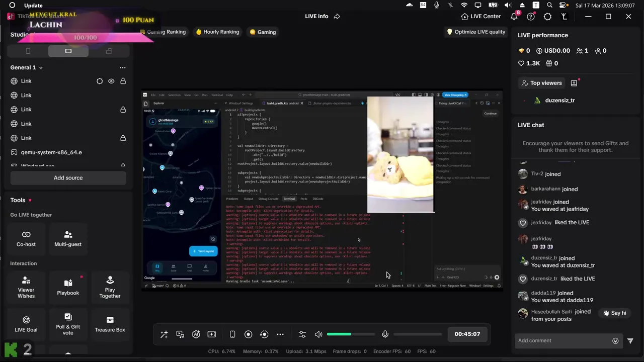Open the Treasure Box tool
The image size is (644, 362).
pos(110,324)
